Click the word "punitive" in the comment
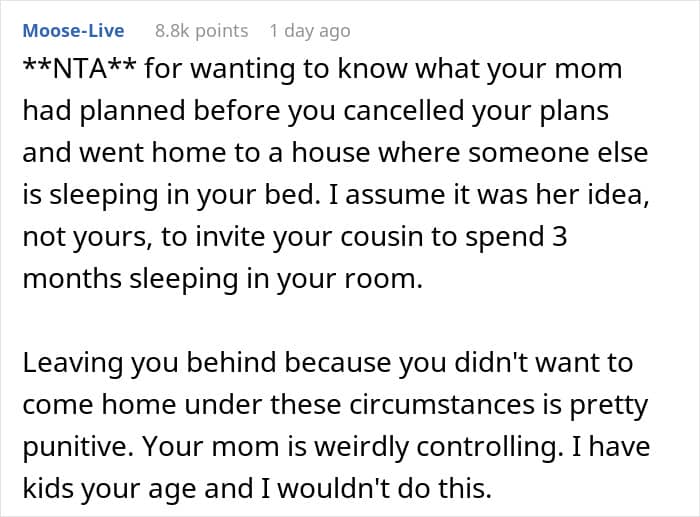 click(78, 446)
